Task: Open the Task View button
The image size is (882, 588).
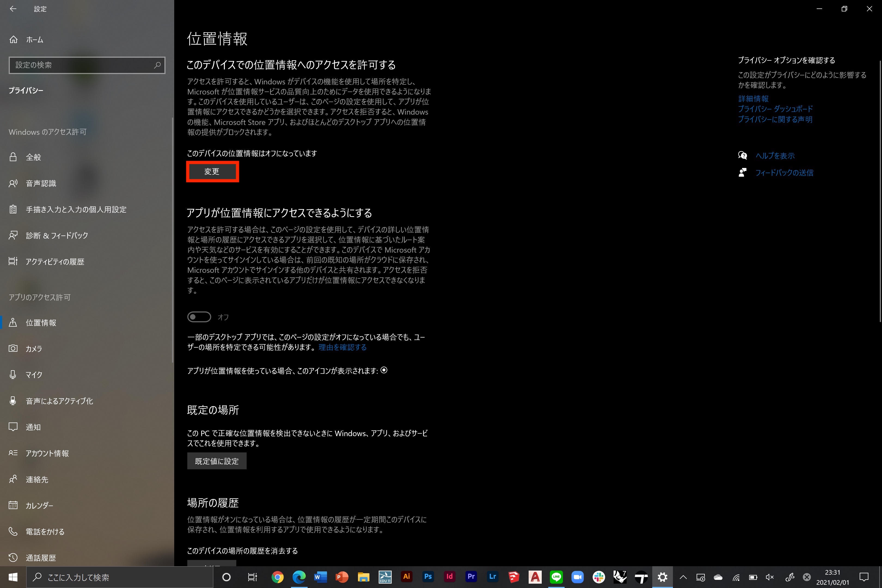Action: [x=252, y=577]
